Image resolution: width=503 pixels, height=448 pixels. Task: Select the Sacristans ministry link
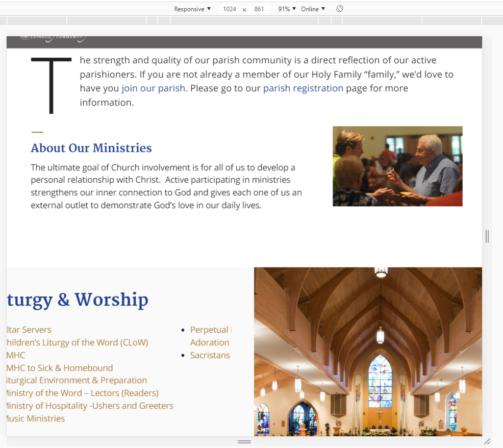click(210, 355)
